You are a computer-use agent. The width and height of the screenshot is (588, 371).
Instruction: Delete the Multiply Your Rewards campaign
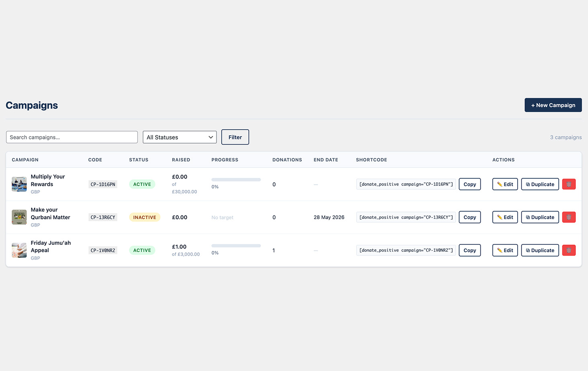pos(569,184)
